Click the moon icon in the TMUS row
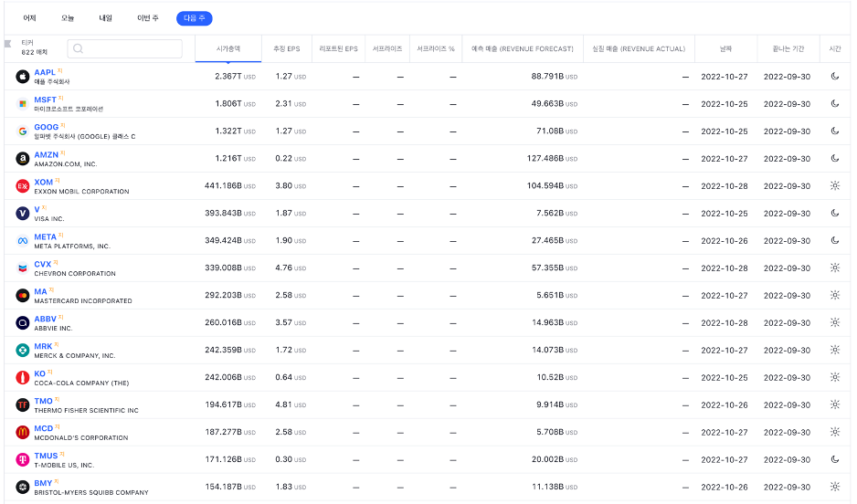This screenshot has height=504, width=857. (834, 459)
